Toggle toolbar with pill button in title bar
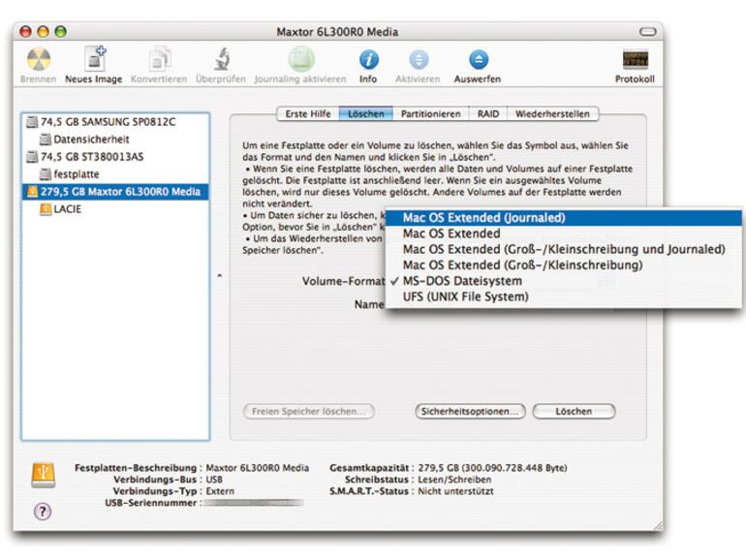Screen dimensions: 746x560 tap(647, 32)
